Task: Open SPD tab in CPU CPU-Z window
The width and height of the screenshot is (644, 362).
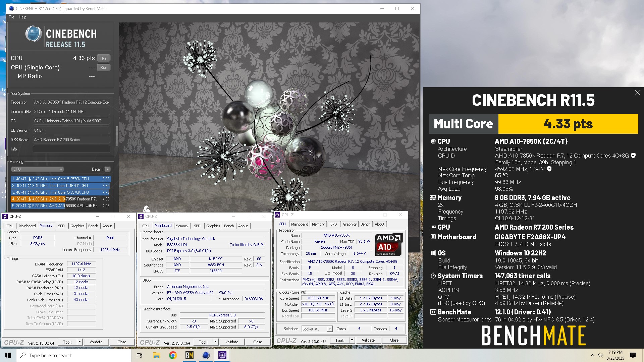Action: 334,224
